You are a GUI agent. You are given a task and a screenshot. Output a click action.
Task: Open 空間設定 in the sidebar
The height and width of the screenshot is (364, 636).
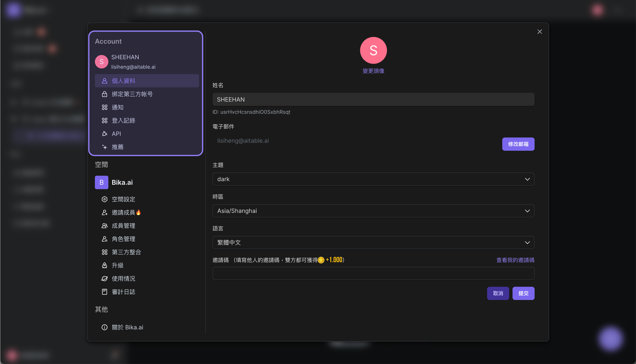click(147, 199)
